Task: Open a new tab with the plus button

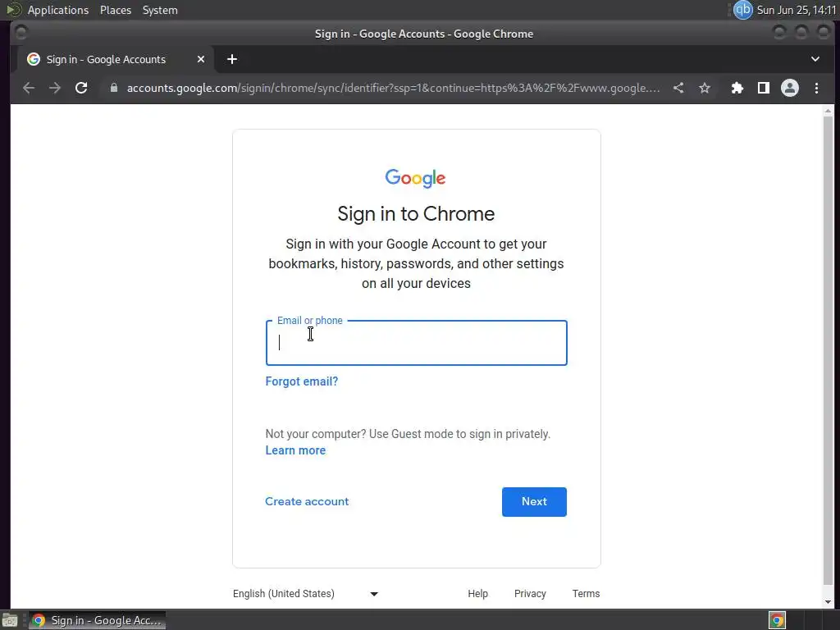Action: click(x=232, y=59)
